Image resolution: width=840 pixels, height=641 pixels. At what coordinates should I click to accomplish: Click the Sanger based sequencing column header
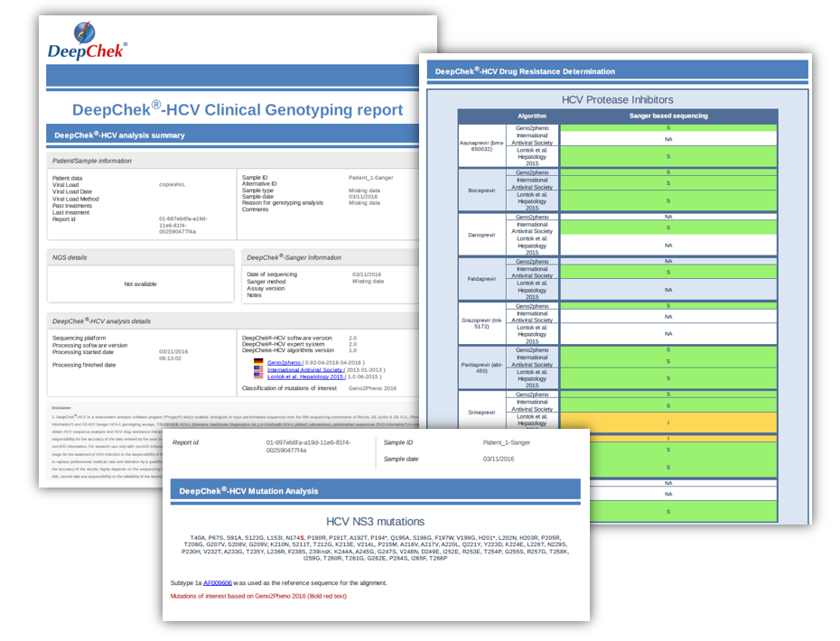(x=668, y=116)
